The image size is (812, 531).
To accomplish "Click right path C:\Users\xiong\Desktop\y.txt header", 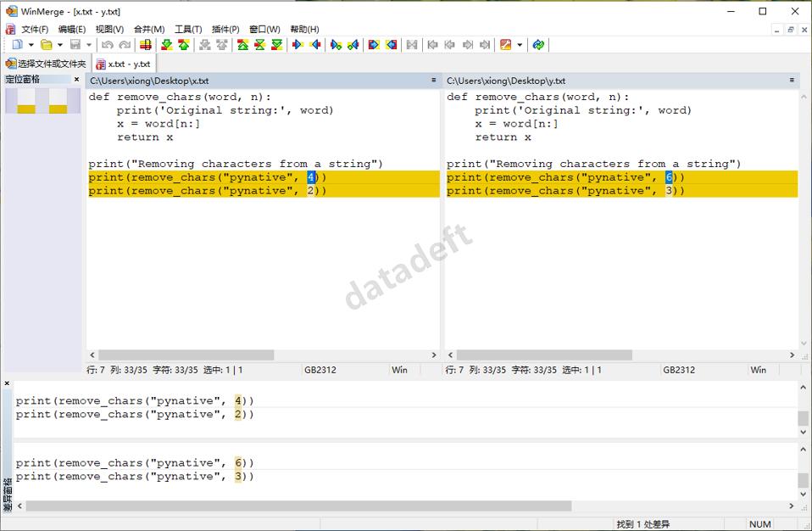I will click(x=506, y=81).
